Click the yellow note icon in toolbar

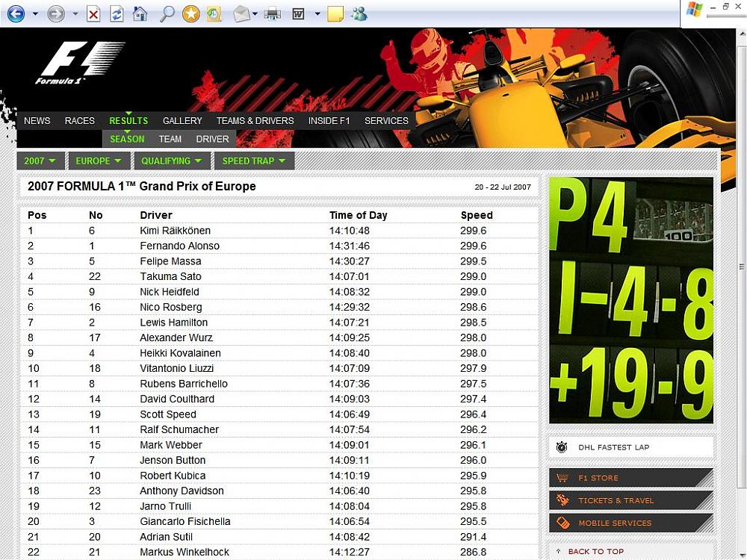click(335, 13)
